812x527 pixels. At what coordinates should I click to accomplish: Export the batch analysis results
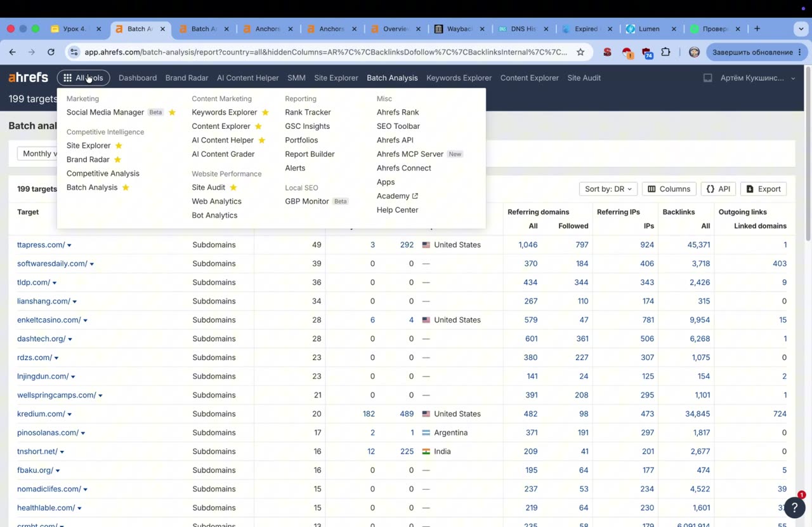763,189
